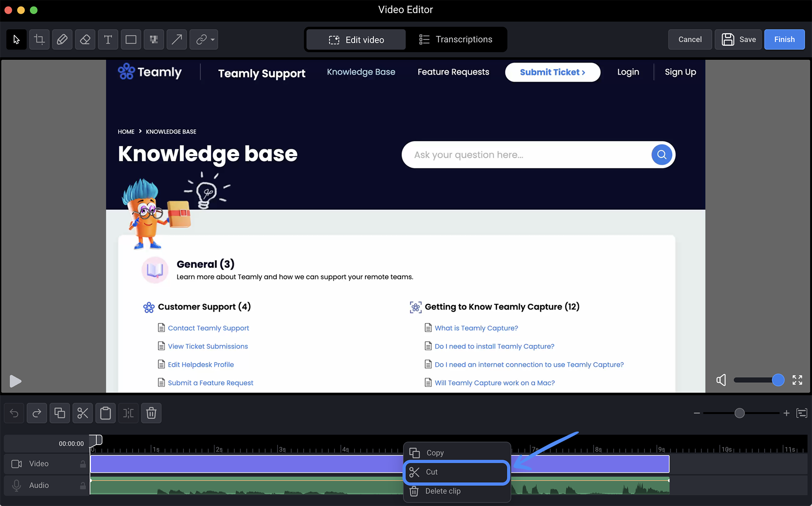
Task: Click the Cancel button
Action: 690,40
